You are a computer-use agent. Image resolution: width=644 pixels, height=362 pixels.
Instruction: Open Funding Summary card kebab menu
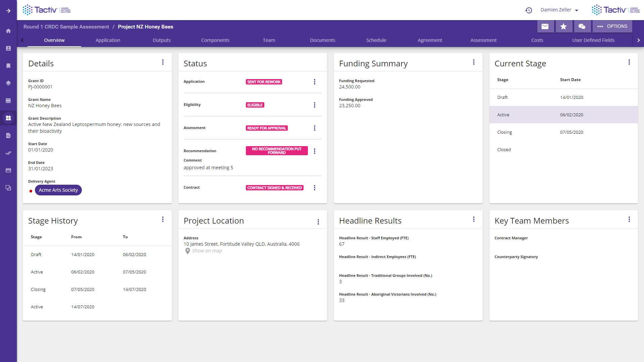[474, 62]
